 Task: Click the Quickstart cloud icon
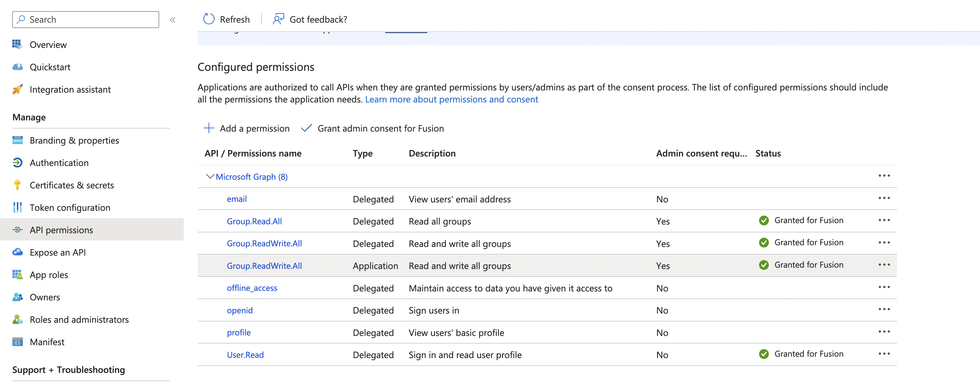(x=17, y=67)
